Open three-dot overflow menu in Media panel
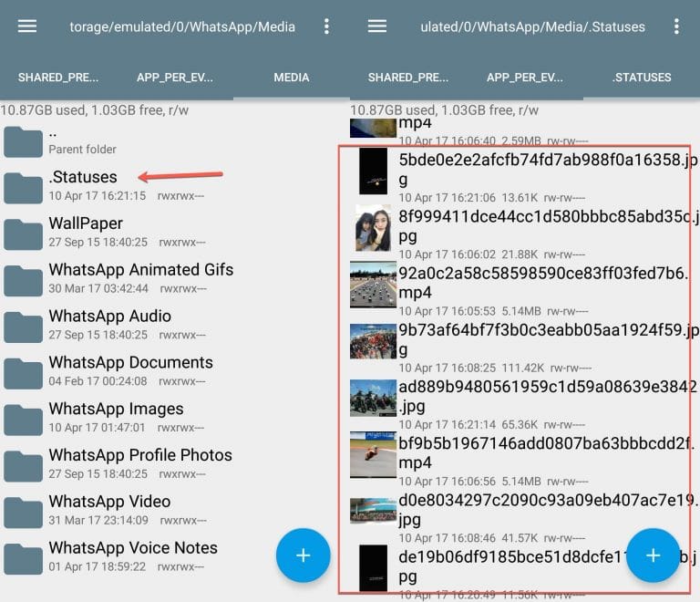Image resolution: width=700 pixels, height=602 pixels. [x=327, y=26]
